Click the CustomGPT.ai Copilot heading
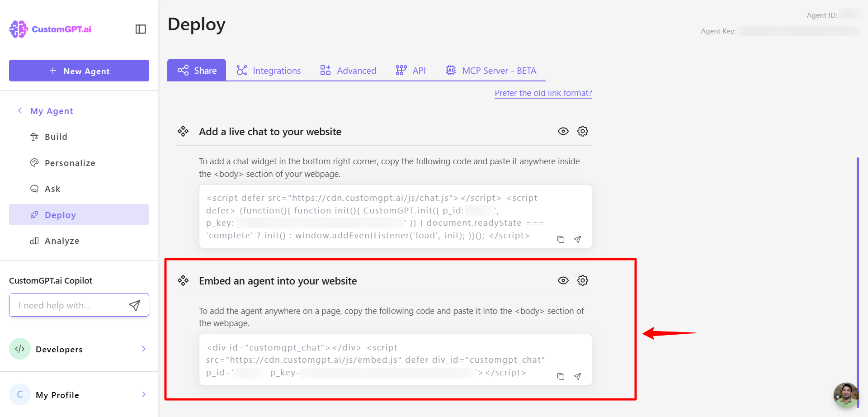The width and height of the screenshot is (868, 417). pos(51,280)
